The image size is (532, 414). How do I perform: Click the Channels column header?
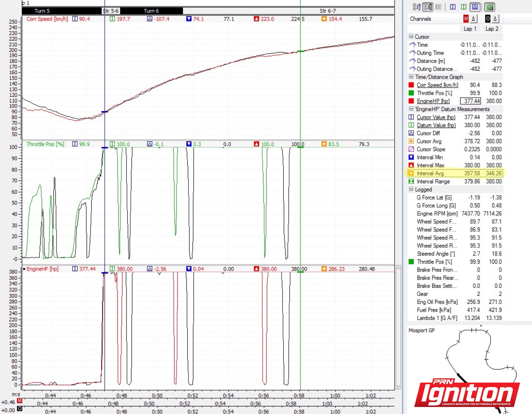[x=420, y=19]
